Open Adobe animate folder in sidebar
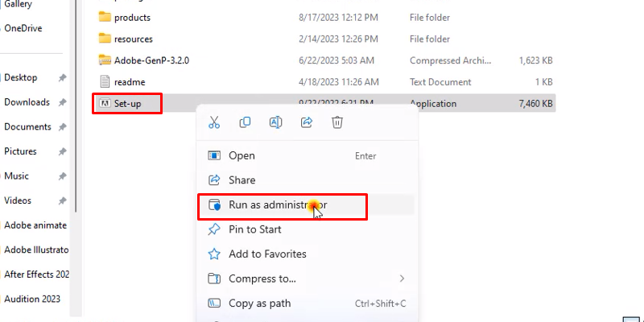 [x=35, y=225]
